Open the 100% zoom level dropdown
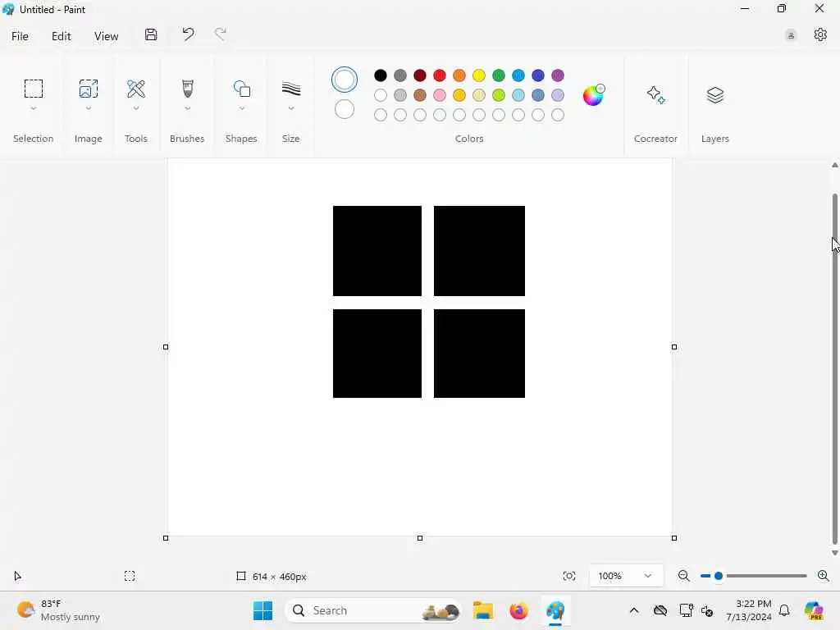Viewport: 840px width, 630px height. coord(626,576)
